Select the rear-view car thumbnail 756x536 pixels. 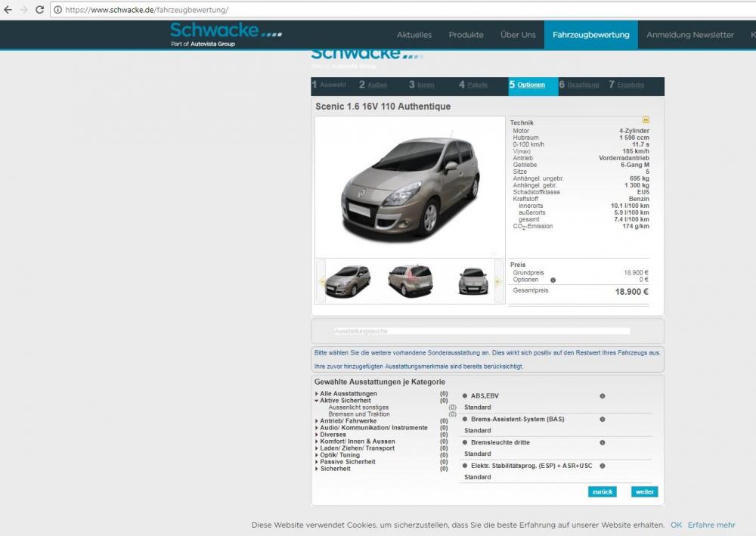(411, 281)
